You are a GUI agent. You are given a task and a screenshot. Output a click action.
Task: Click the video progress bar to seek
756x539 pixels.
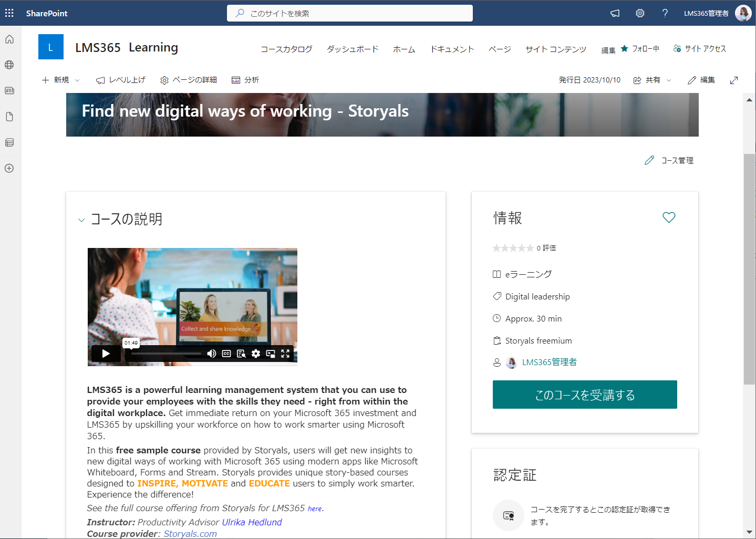(165, 354)
